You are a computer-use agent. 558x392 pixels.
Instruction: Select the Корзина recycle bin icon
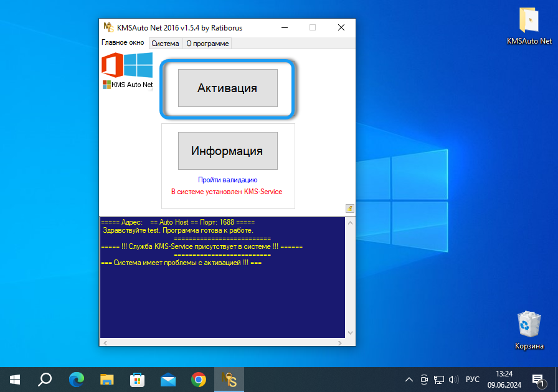(529, 330)
